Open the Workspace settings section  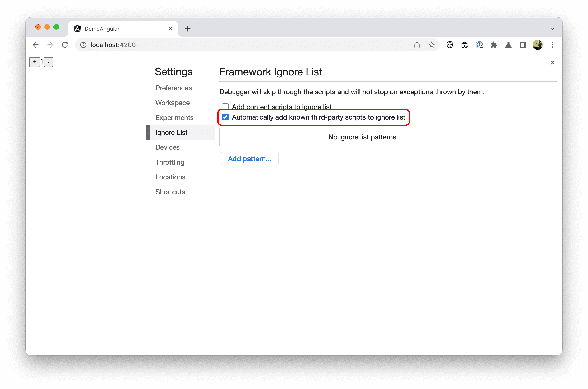tap(173, 102)
